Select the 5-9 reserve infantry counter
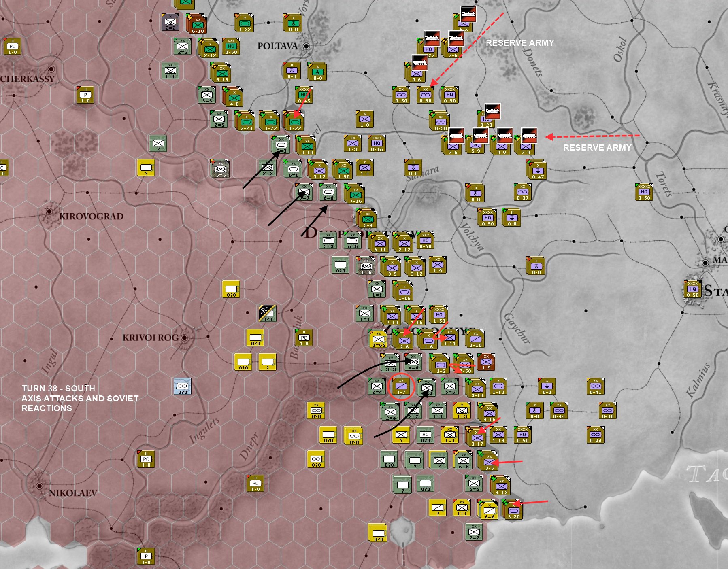Viewport: 728px width, 569px height. (x=475, y=145)
